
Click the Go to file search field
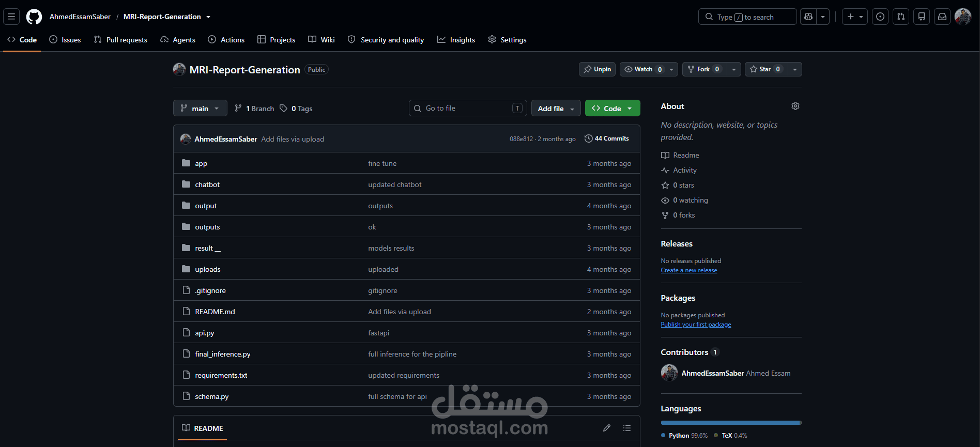click(x=468, y=108)
